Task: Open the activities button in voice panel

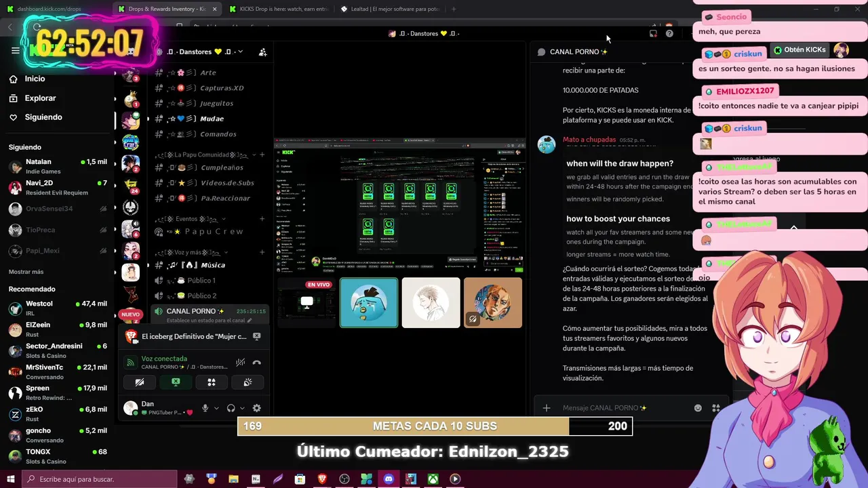Action: point(212,382)
